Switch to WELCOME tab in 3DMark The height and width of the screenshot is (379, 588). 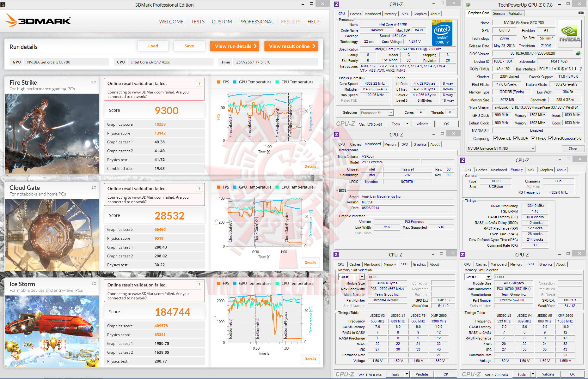(x=171, y=22)
